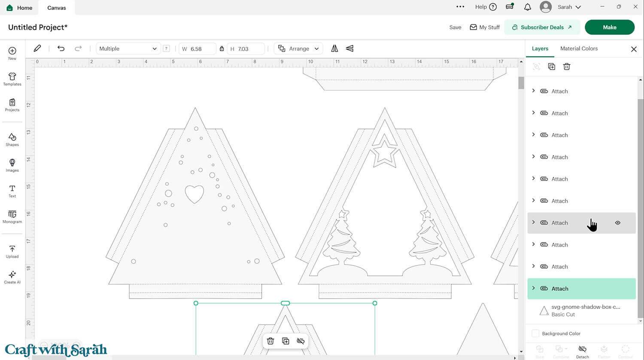Screen dimensions: 644x360
Task: Open the Images library
Action: [x=12, y=165]
